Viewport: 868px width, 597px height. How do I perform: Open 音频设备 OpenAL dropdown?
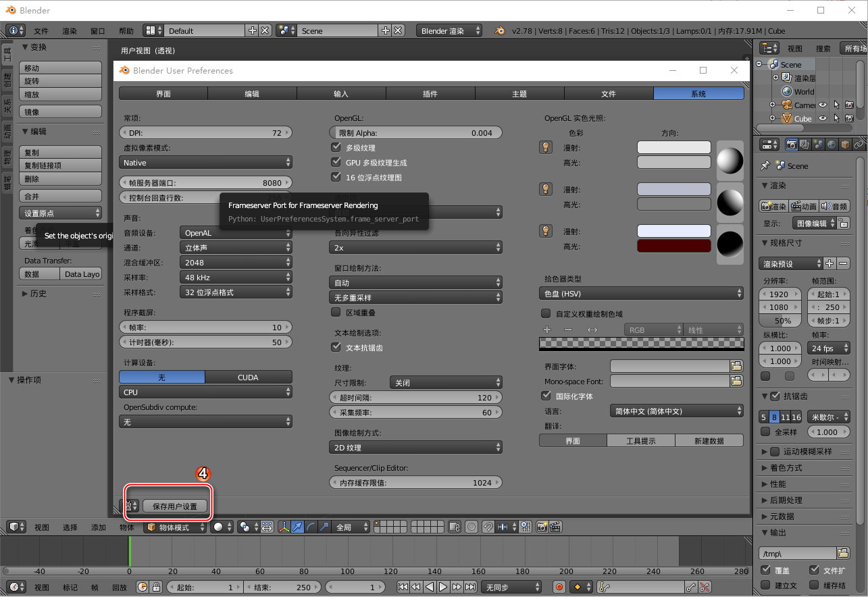236,232
